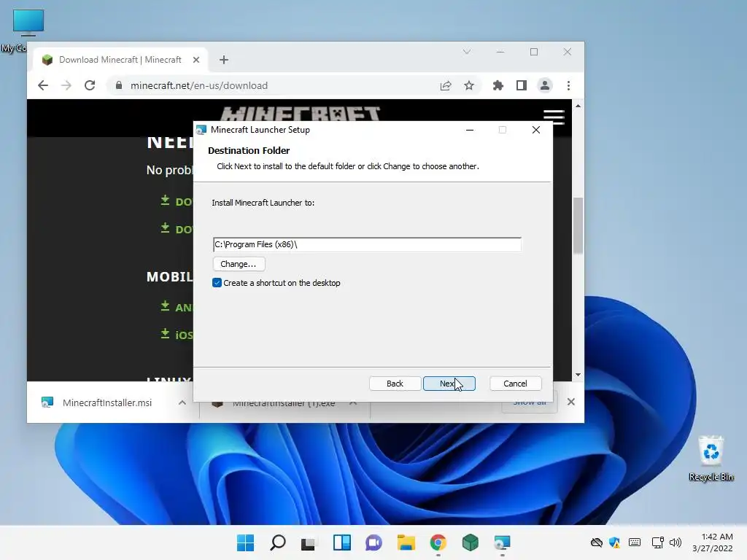This screenshot has height=560, width=747.
Task: Open File Explorer from the taskbar
Action: 406,542
